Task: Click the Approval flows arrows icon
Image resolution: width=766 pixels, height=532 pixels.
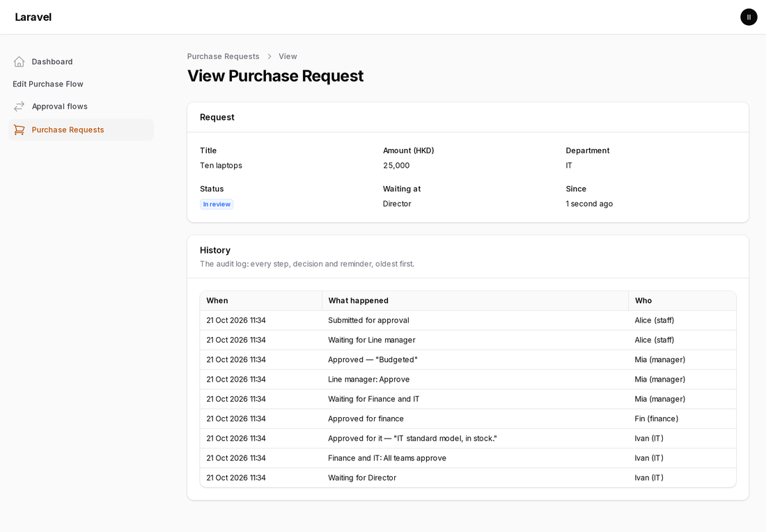Action: point(19,107)
